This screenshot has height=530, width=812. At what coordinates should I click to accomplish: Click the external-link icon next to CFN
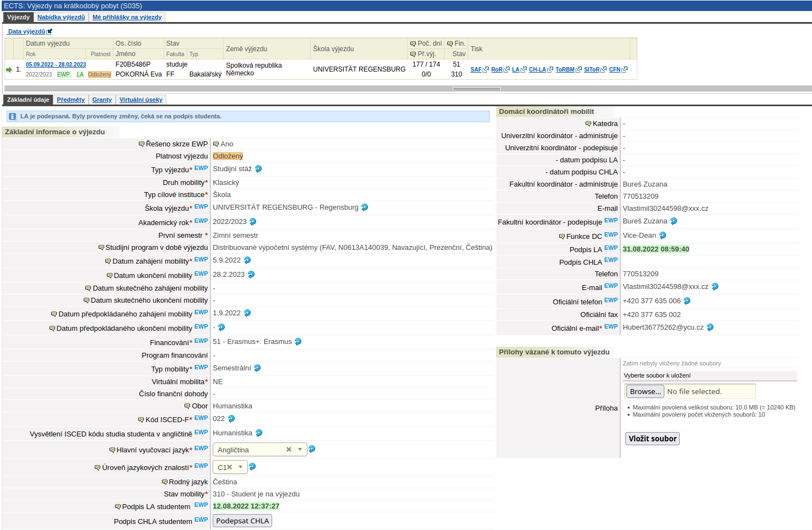tap(625, 70)
